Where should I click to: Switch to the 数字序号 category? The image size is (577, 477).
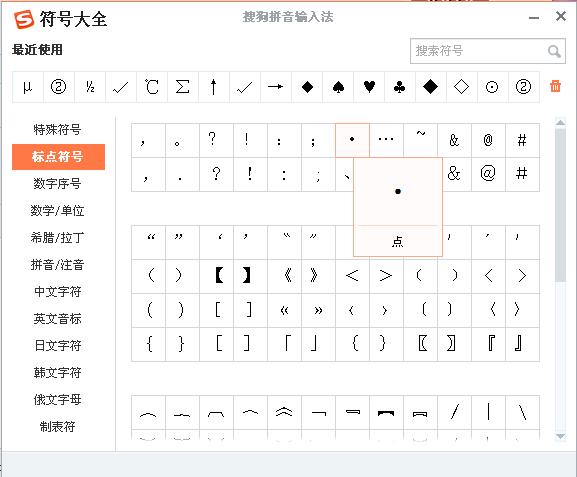click(57, 183)
